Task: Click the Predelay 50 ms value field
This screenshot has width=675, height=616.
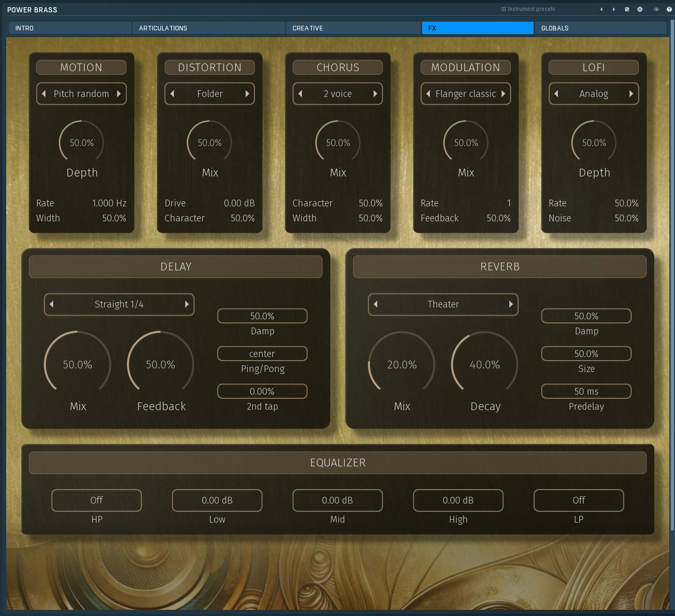Action: pos(586,391)
